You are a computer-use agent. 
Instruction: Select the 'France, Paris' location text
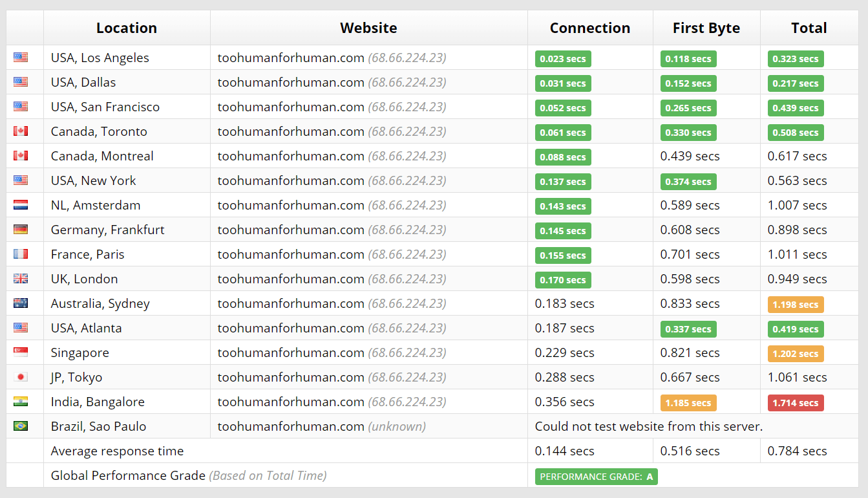[88, 254]
